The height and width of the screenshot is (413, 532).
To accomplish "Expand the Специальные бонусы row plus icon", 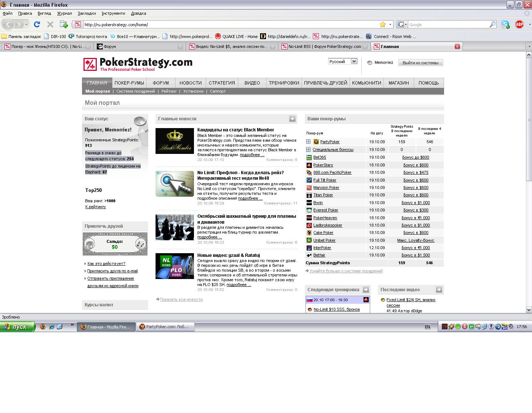I will (308, 149).
